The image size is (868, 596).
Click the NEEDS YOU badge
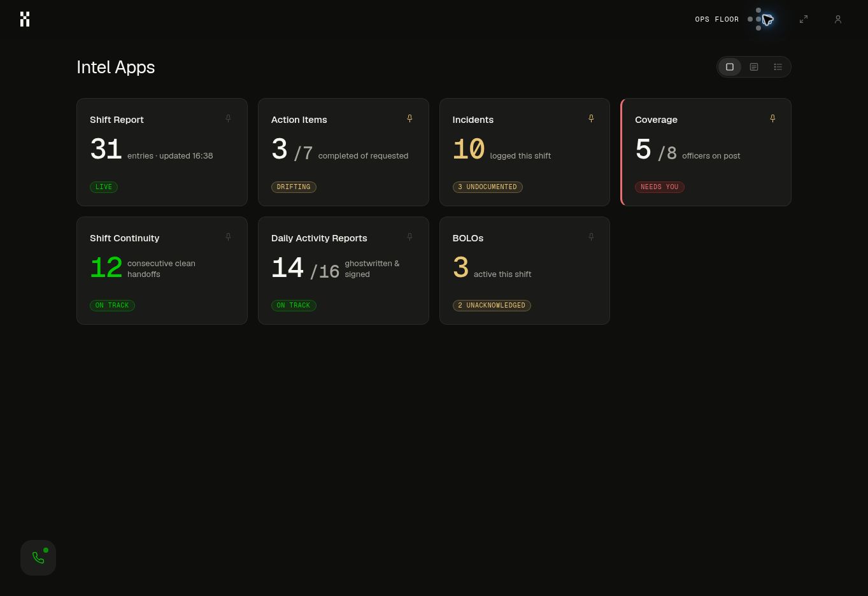pos(659,187)
